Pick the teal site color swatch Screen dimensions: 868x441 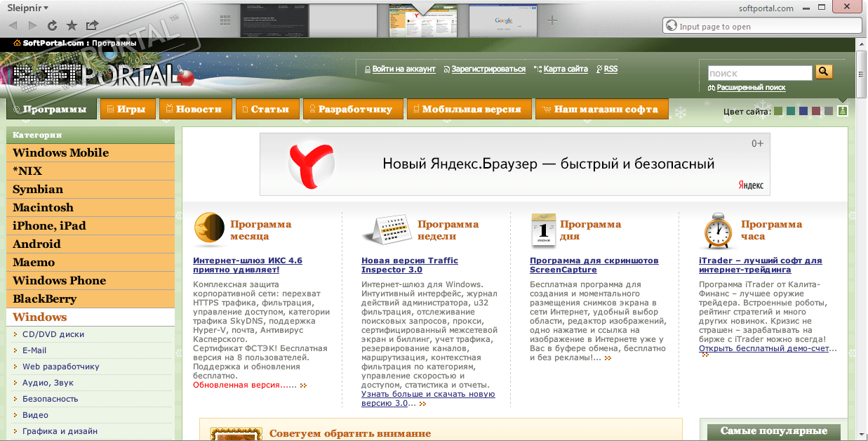(791, 111)
